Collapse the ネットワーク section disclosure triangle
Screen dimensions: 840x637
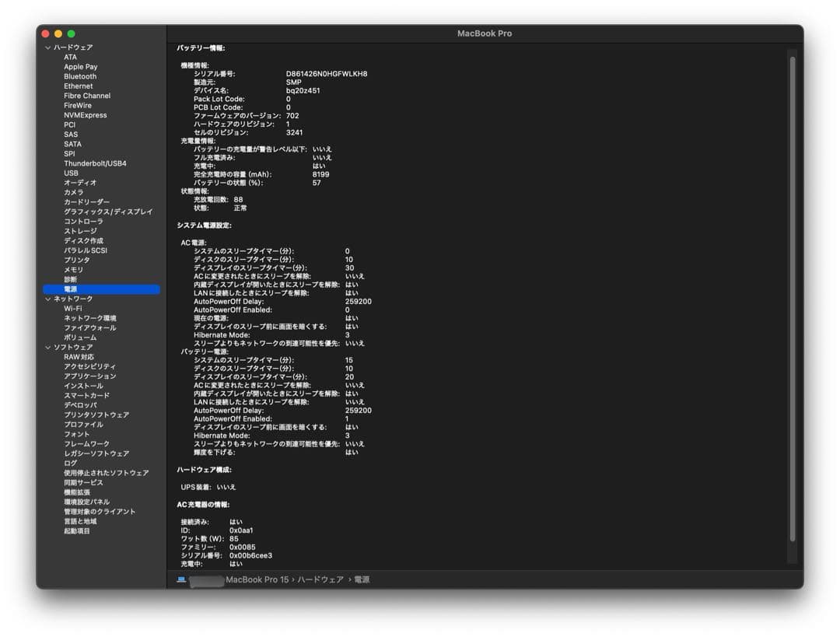click(48, 298)
